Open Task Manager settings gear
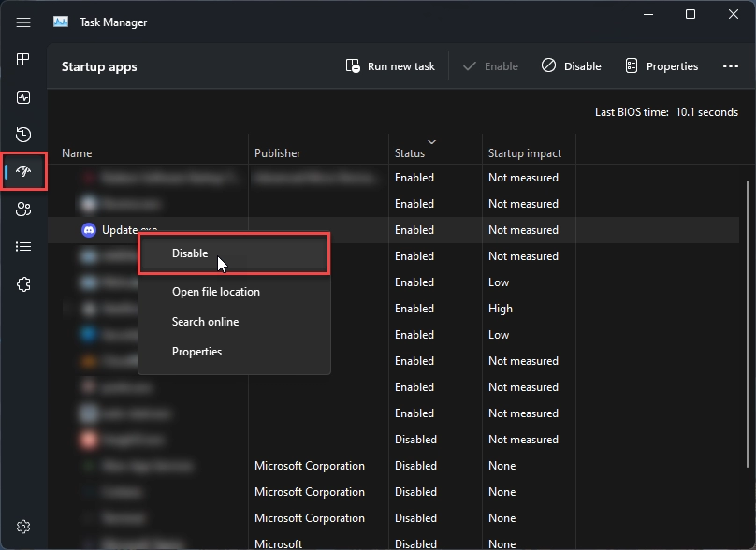This screenshot has width=756, height=550. 22,526
